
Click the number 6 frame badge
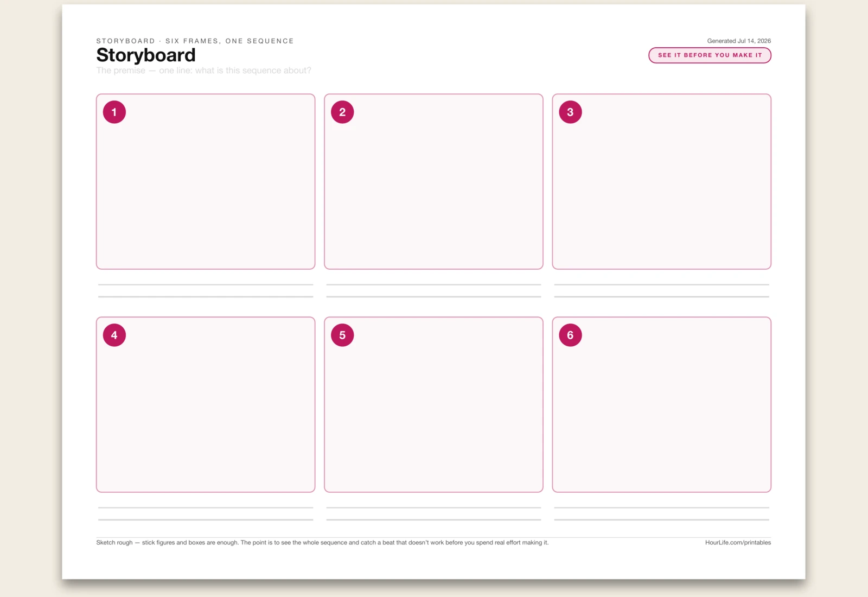570,335
